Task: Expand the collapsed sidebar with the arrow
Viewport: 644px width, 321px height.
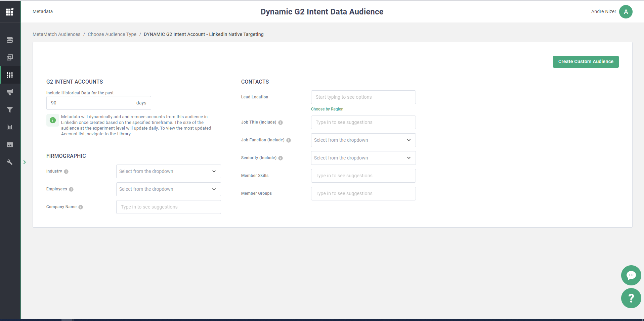Action: point(25,162)
